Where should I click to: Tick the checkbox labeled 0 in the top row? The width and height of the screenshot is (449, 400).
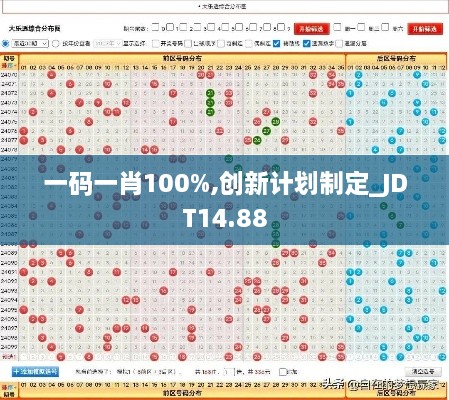click(155, 27)
